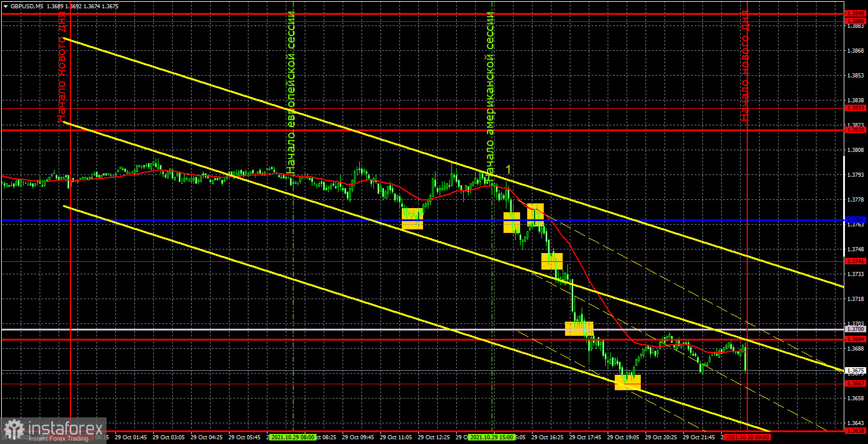This screenshot has width=868, height=444.
Task: Click the 1.3868 price axis value
Action: [x=855, y=51]
